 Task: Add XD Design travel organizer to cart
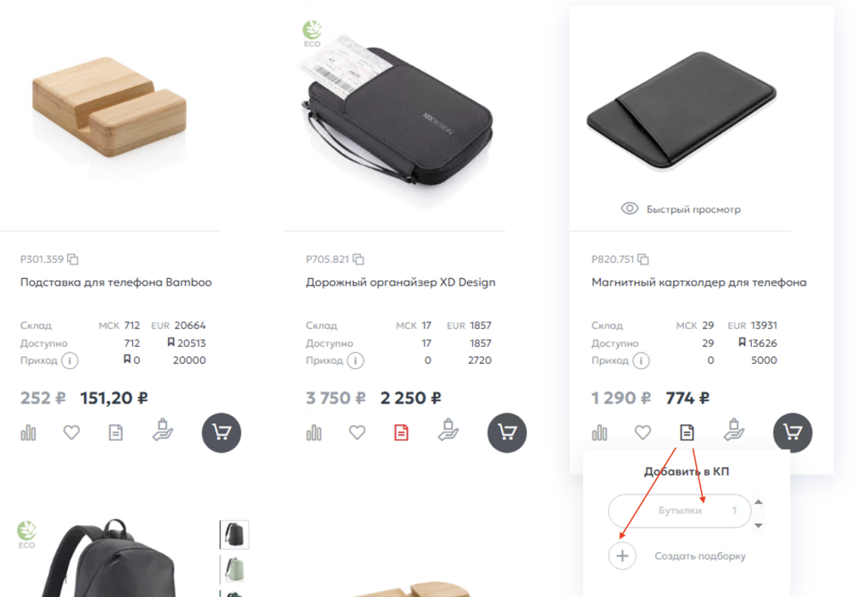507,432
